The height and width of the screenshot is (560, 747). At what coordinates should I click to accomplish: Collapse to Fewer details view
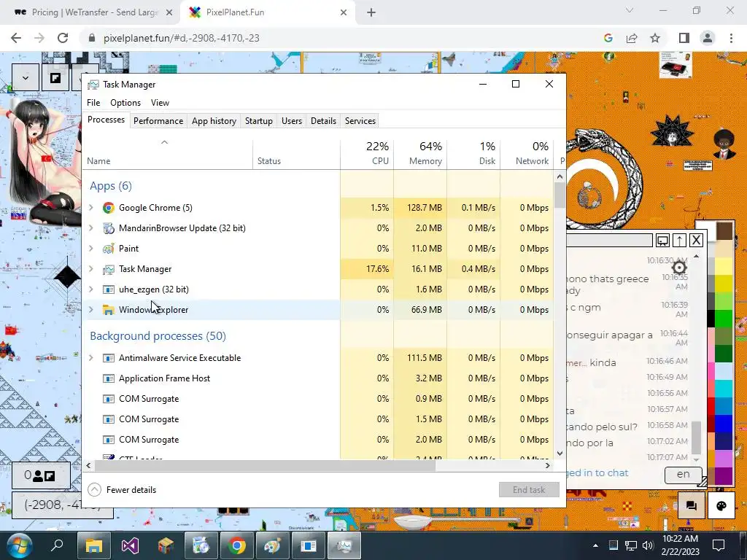click(x=123, y=490)
